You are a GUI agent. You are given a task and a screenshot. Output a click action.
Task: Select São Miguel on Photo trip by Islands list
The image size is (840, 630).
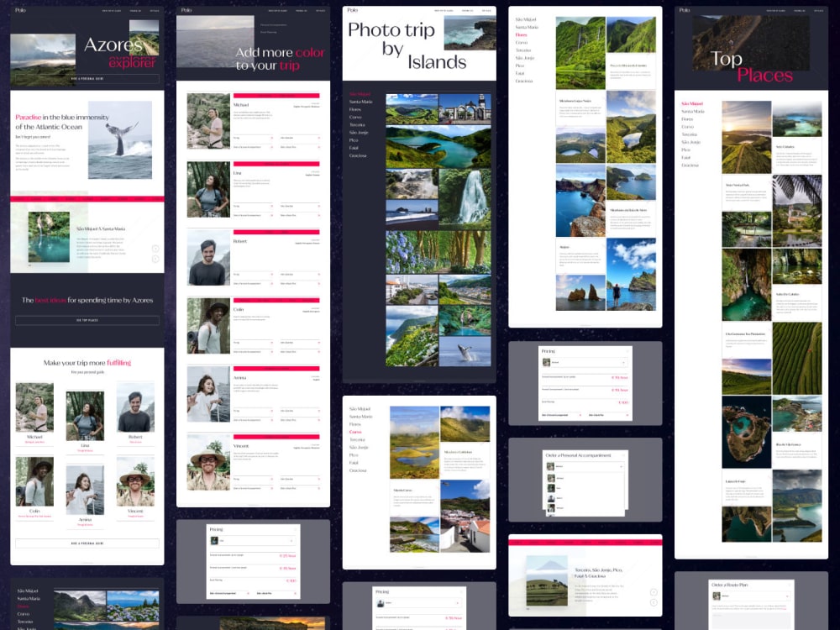[360, 94]
